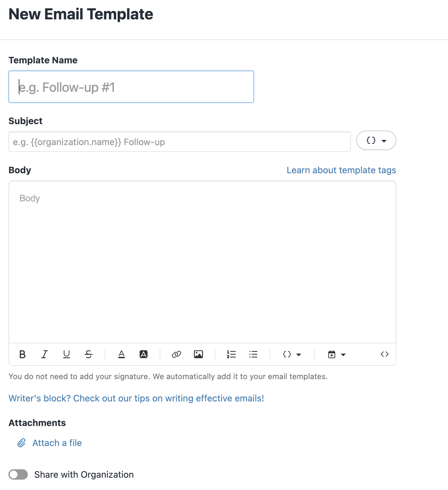Insert an image into the email body
Screen dimensions: 448x490
pyautogui.click(x=198, y=354)
